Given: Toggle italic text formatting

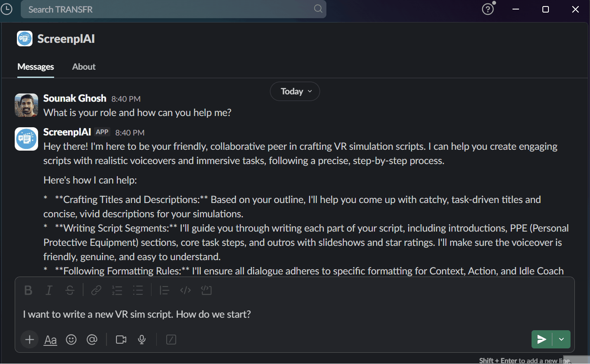Looking at the screenshot, I should (49, 290).
